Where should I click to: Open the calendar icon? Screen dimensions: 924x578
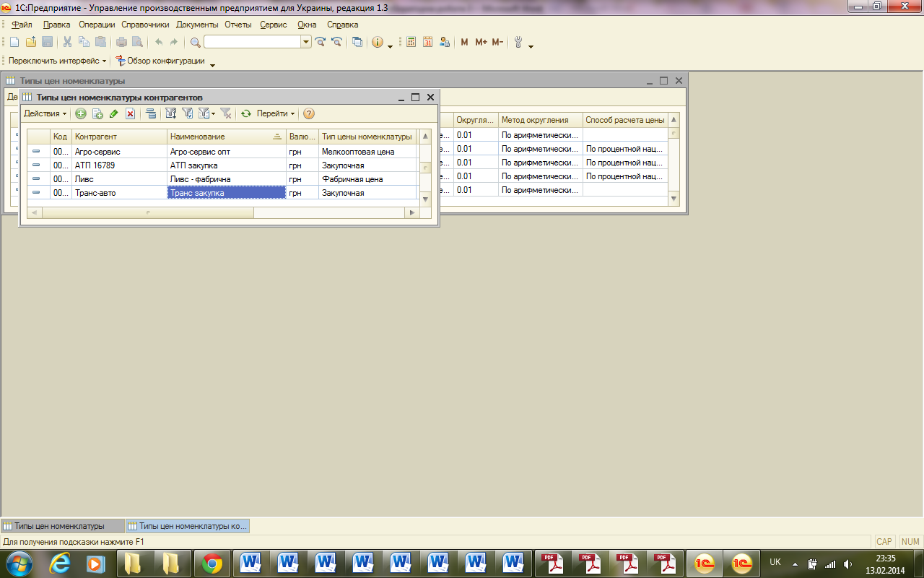coord(428,43)
